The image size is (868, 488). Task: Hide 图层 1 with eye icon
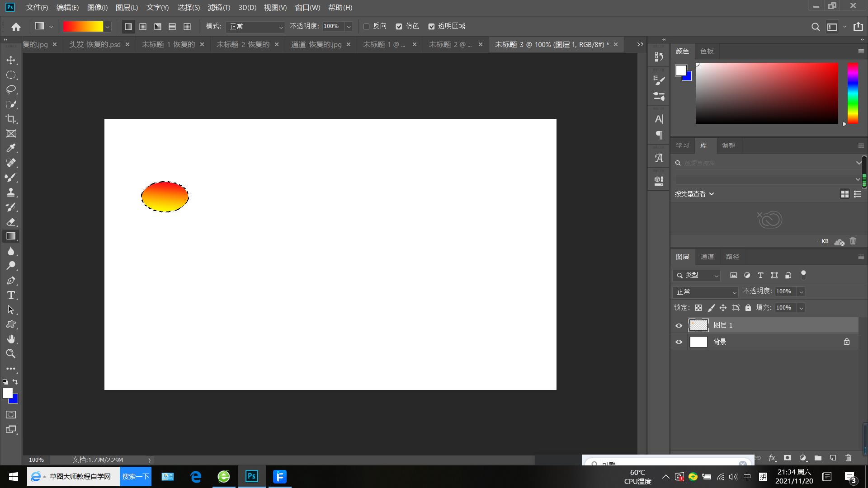(679, 325)
